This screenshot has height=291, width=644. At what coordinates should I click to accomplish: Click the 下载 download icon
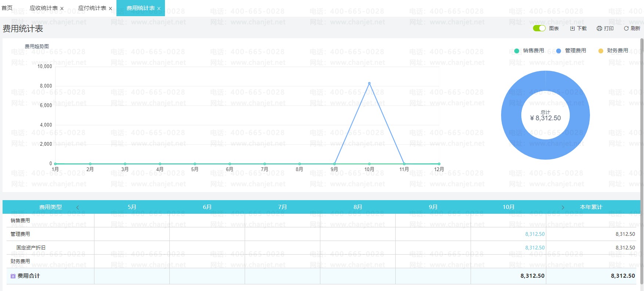[x=572, y=28]
